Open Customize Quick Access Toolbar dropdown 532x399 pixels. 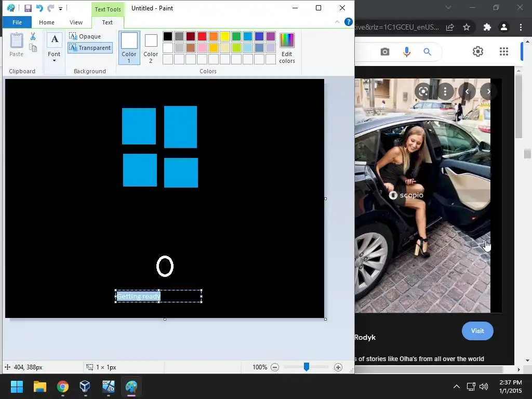pos(60,8)
